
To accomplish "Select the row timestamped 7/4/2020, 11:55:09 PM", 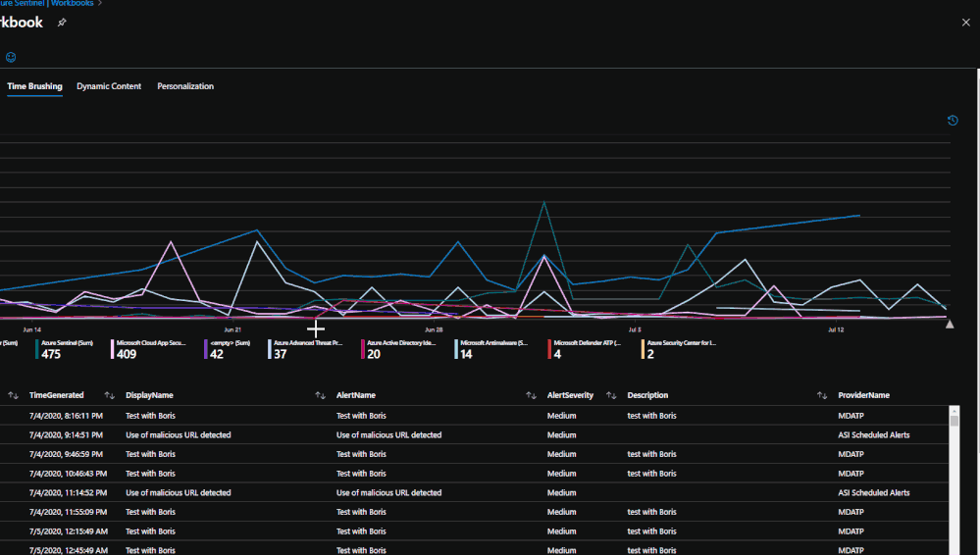I will click(474, 512).
